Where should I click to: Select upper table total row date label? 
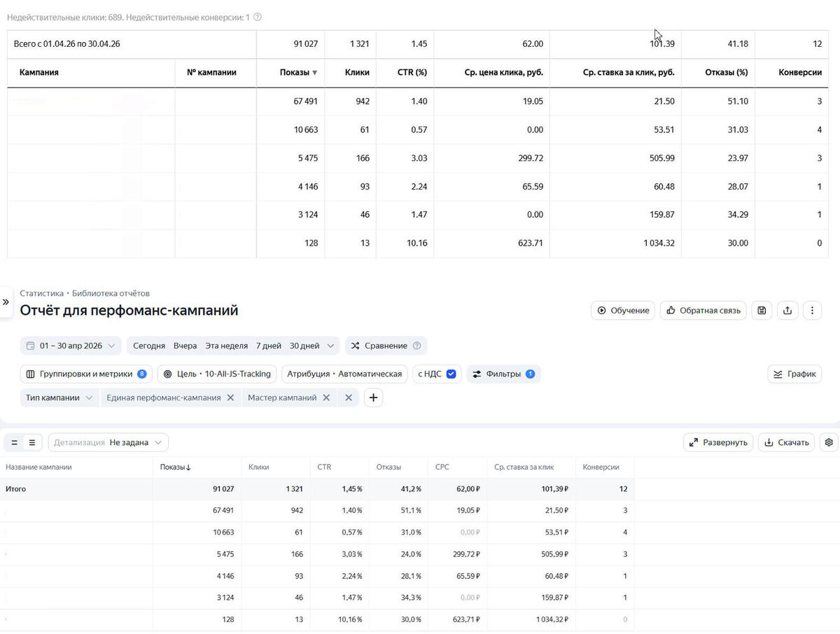(x=67, y=43)
